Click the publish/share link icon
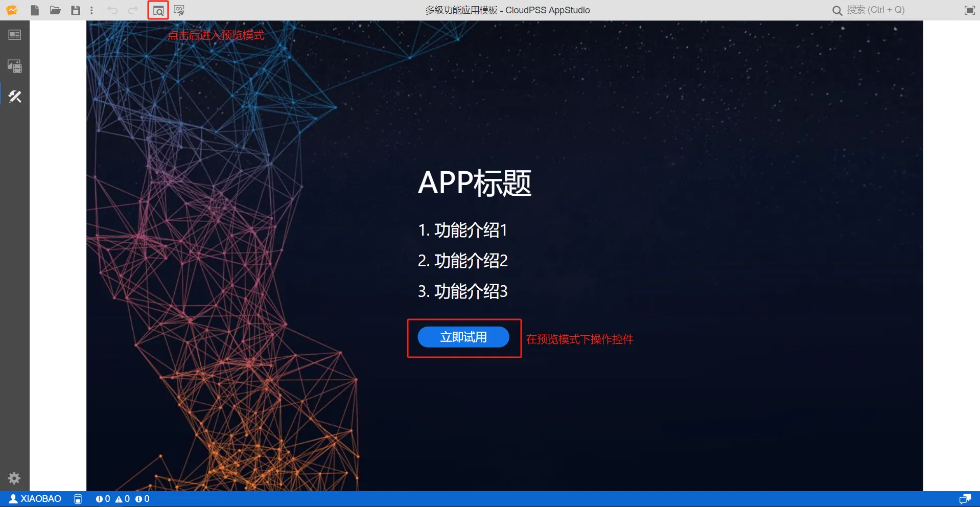Viewport: 980px width, 507px height. [179, 10]
